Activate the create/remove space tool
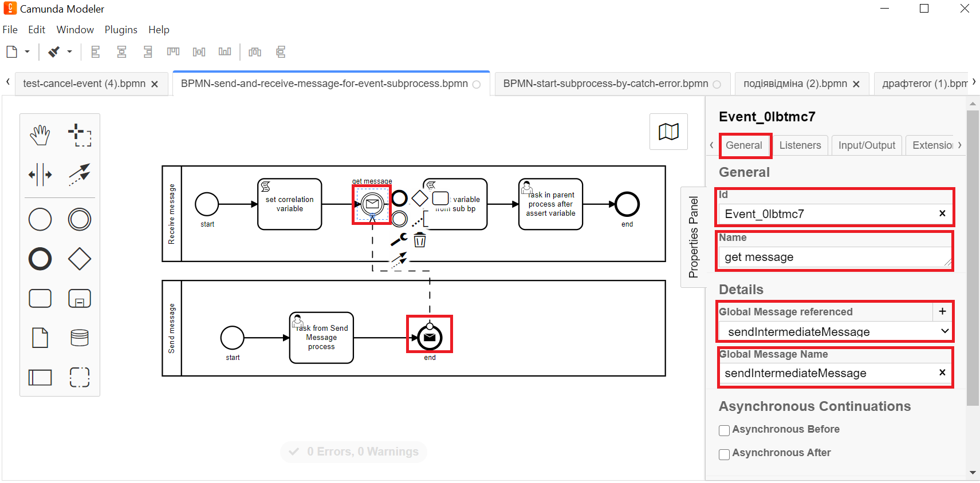The height and width of the screenshot is (483, 980). [x=40, y=175]
